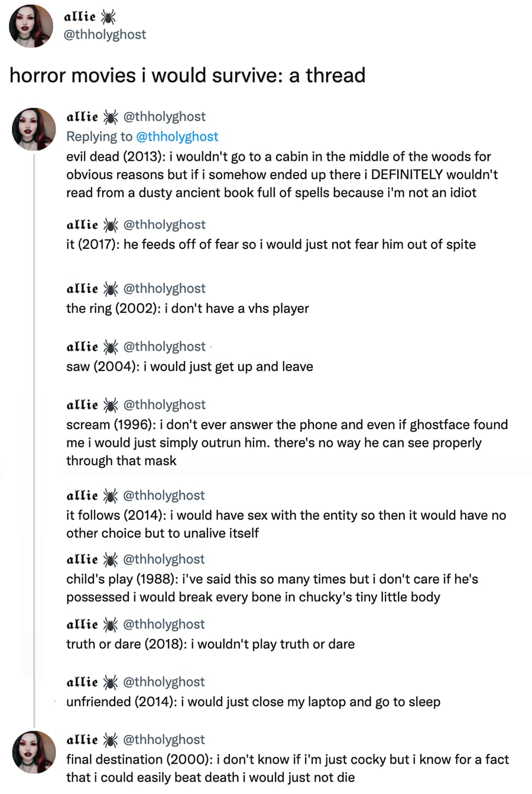Follow the "Replying to @thholyghost" mention link
This screenshot has height=794, width=532.
(x=177, y=137)
